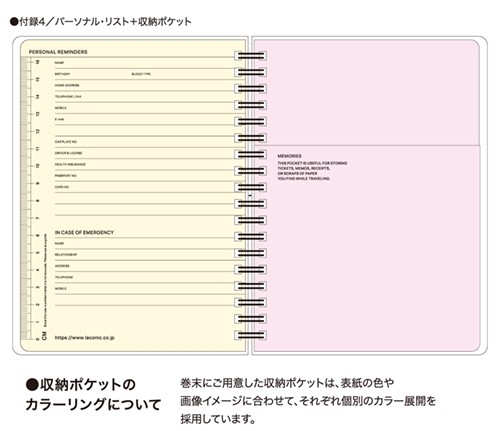Click the TELEPHONE / FAX label
Screen dimensions: 500x431
[x=68, y=97]
